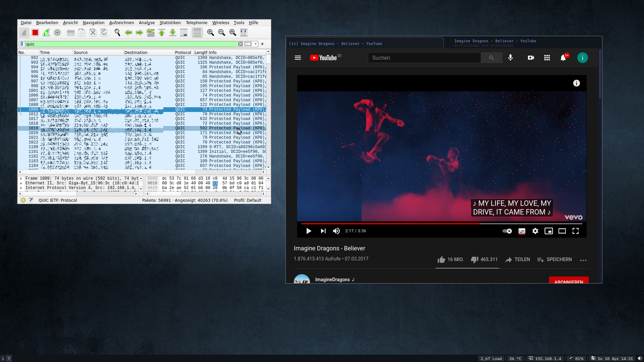The width and height of the screenshot is (644, 362).
Task: Open capture options gear in Wireshark toolbar
Action: (x=57, y=33)
